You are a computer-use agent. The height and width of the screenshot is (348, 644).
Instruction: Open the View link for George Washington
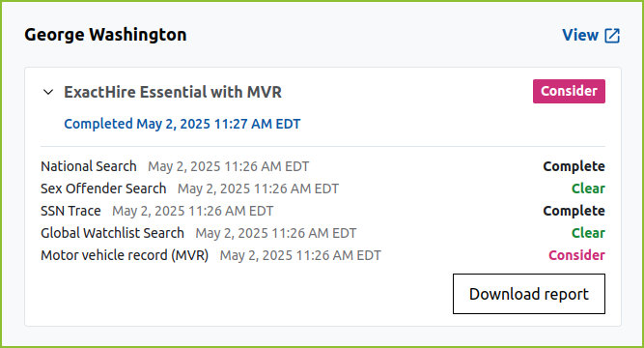591,35
